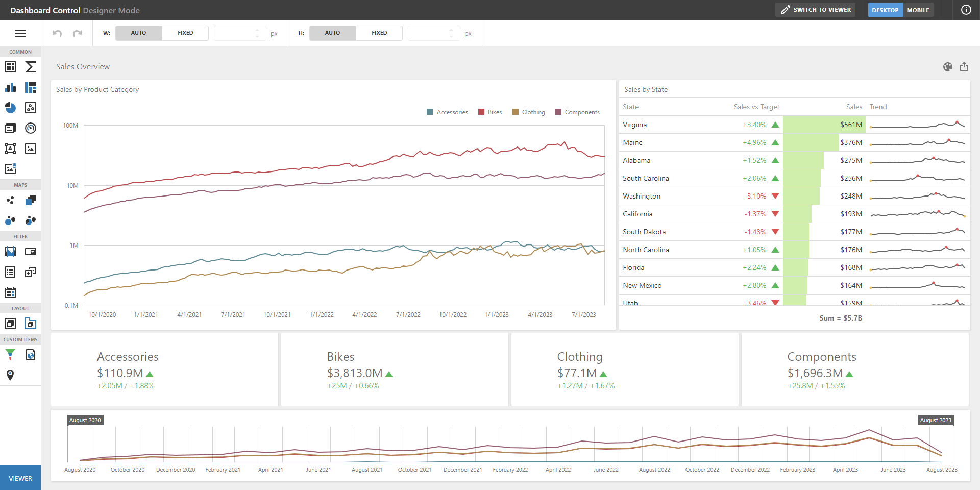Set height mode to AUTO
Screen dimensions: 980x490
[333, 33]
